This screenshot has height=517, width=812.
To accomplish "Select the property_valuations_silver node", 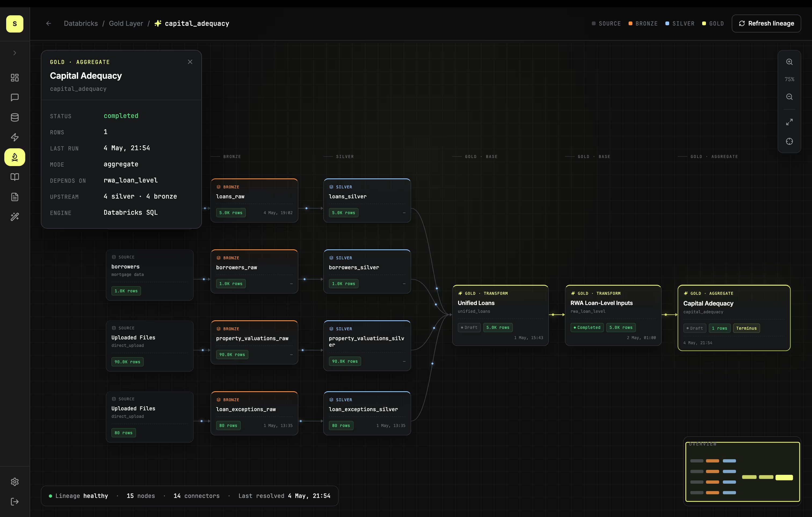I will coord(367,346).
